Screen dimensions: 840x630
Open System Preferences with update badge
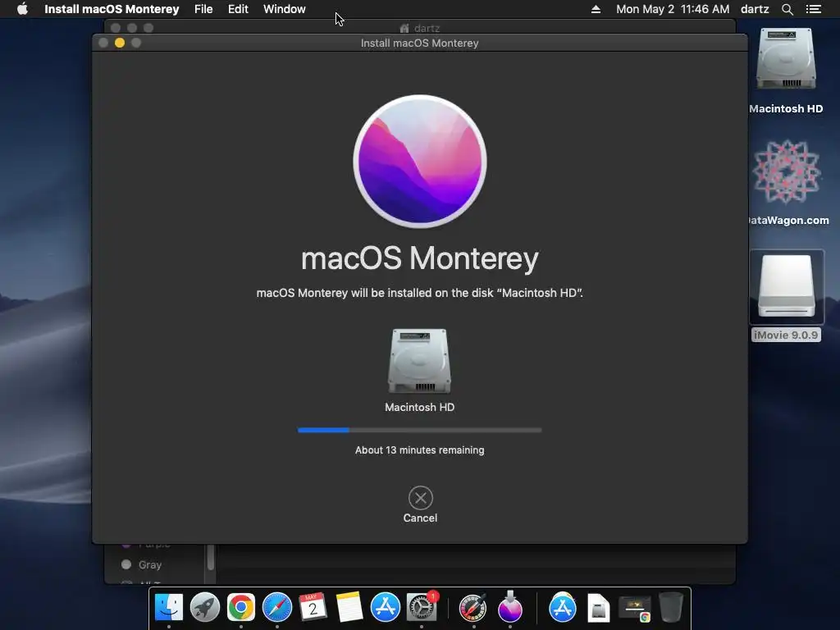click(x=422, y=607)
